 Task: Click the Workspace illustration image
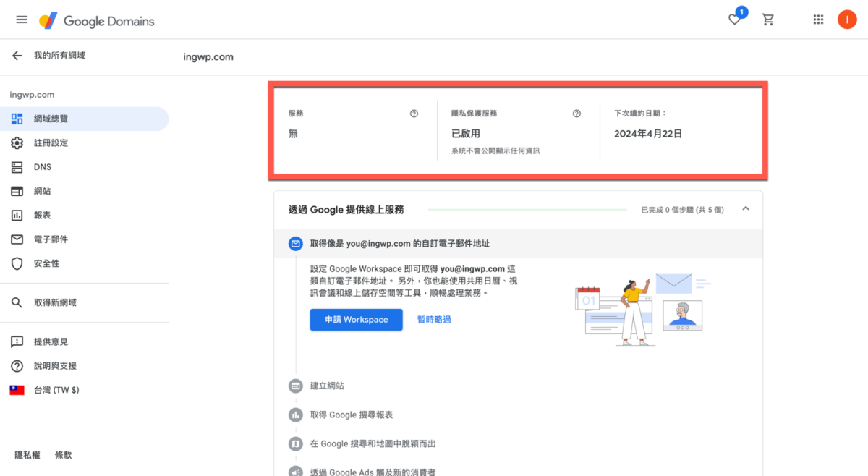[x=643, y=309]
